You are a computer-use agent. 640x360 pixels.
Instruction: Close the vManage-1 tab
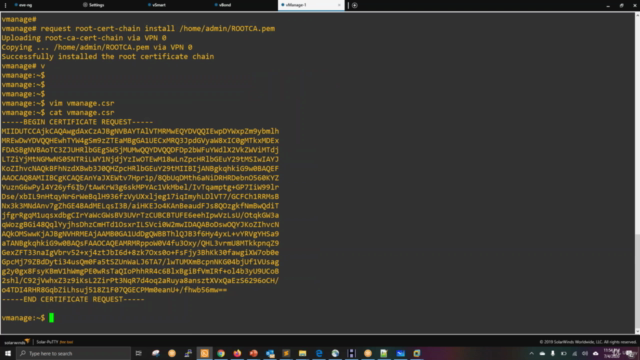click(x=339, y=5)
